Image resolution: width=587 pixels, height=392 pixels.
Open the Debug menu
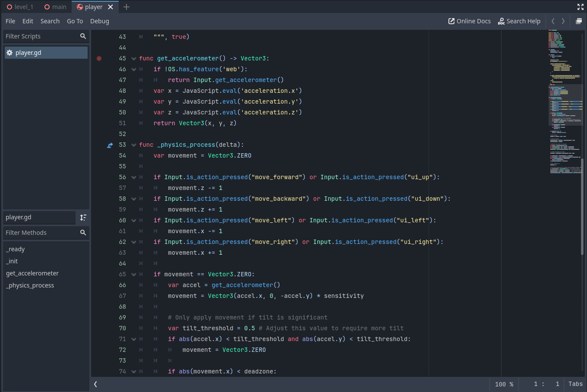[x=100, y=21]
